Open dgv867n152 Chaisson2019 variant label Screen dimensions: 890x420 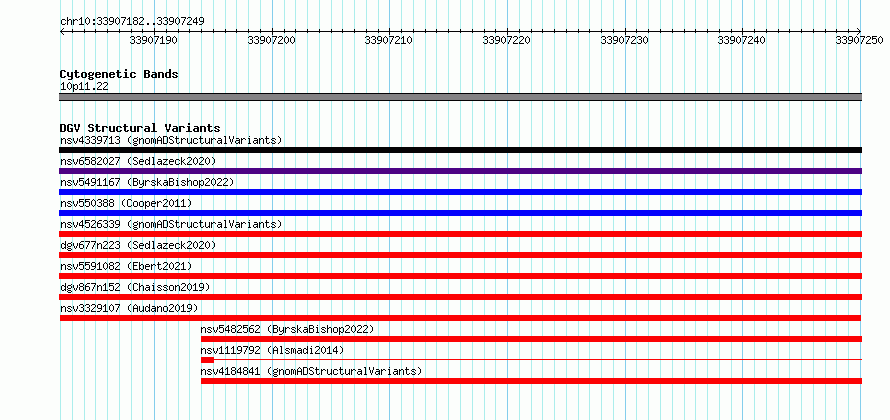(135, 287)
